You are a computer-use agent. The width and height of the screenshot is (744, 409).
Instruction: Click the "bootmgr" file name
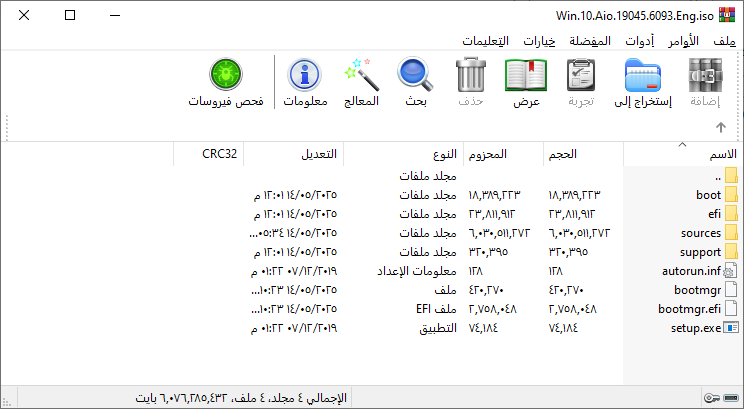pos(698,290)
